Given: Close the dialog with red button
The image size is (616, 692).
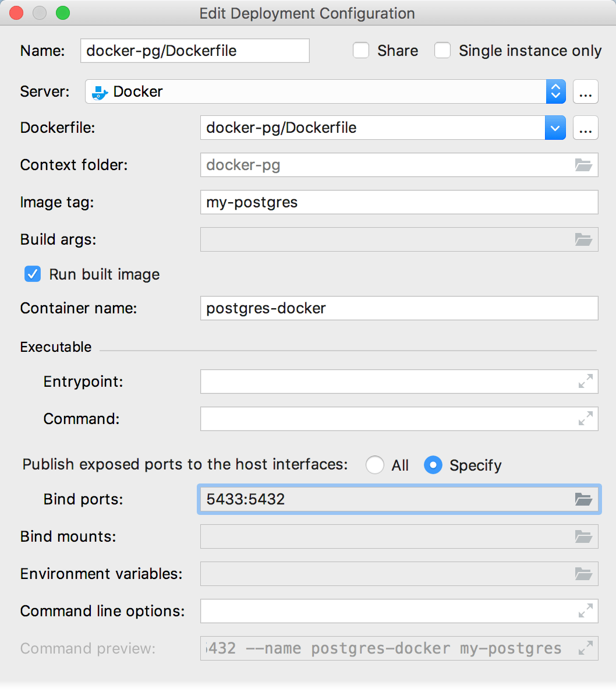Looking at the screenshot, I should point(16,13).
